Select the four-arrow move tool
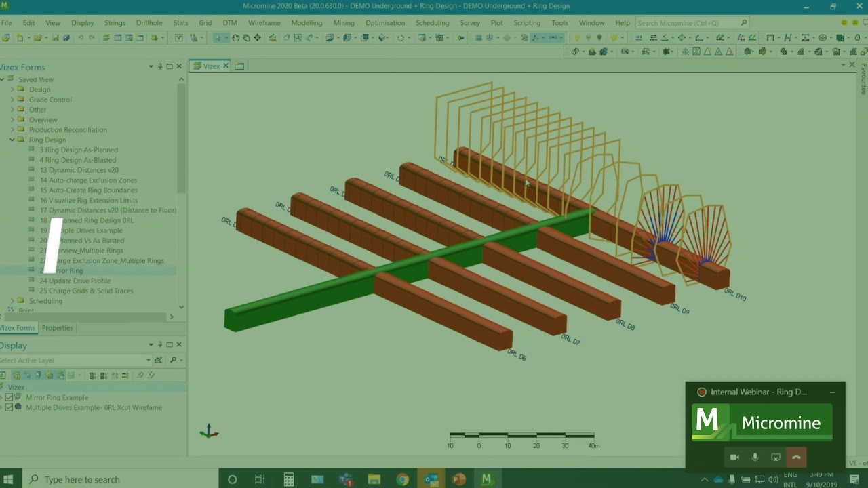 258,38
